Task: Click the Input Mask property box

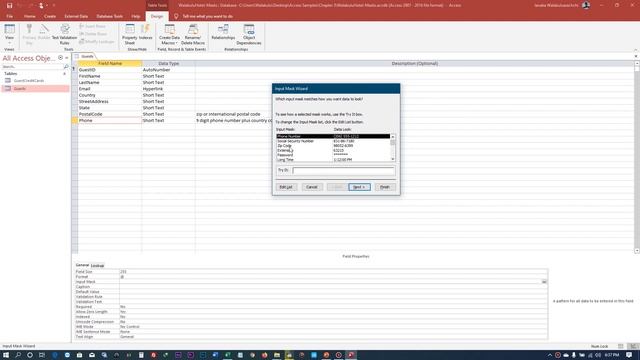Action: pos(330,282)
